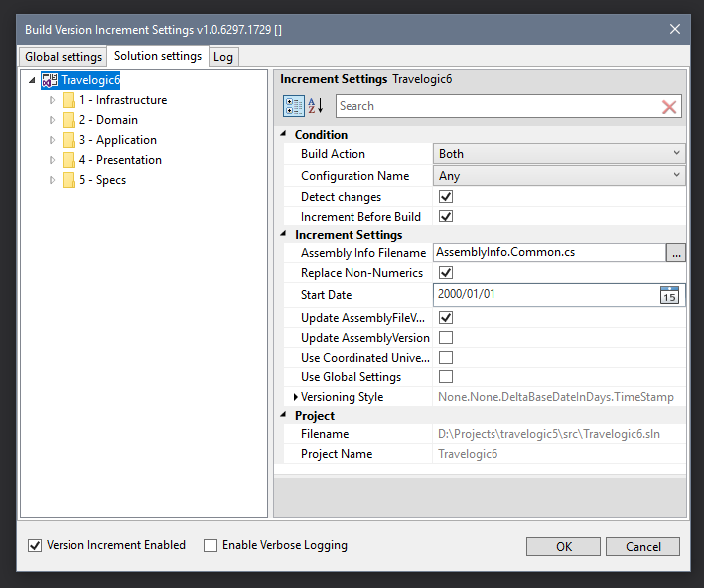Select the Solution settings tab
Viewport: 704px width, 588px height.
(158, 56)
